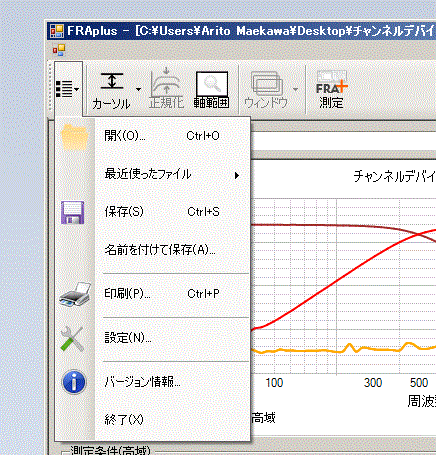
Task: Click the wrench settings icon
Action: 72,339
